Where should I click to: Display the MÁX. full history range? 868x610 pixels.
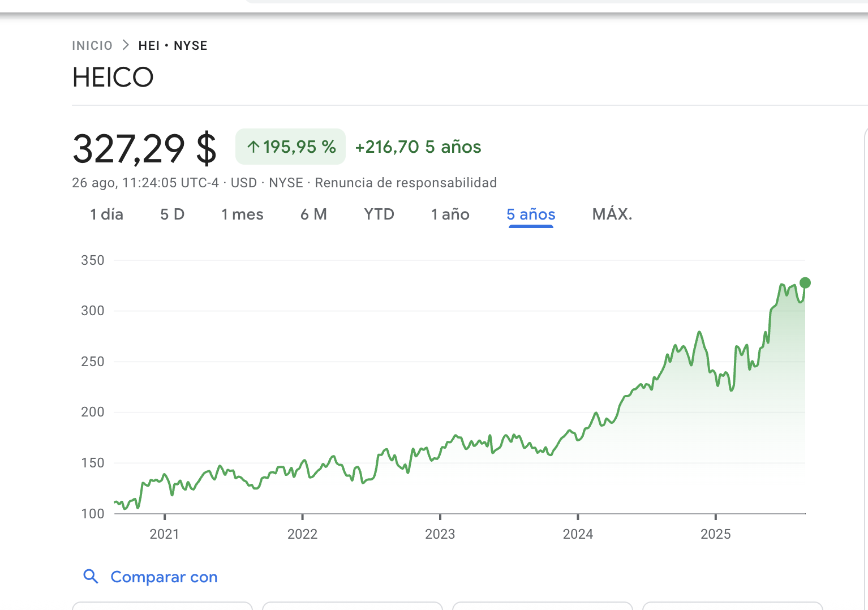tap(612, 214)
